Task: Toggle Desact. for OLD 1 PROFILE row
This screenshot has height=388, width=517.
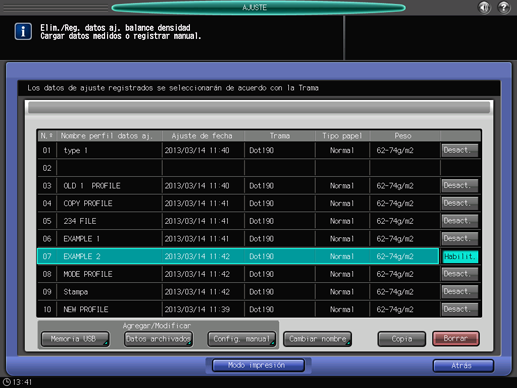Action: click(x=460, y=186)
